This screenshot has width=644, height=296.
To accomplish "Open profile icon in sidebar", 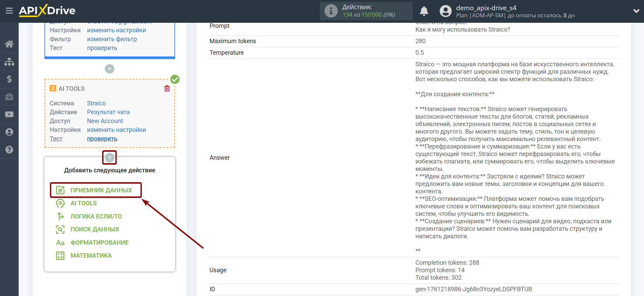I will [9, 132].
